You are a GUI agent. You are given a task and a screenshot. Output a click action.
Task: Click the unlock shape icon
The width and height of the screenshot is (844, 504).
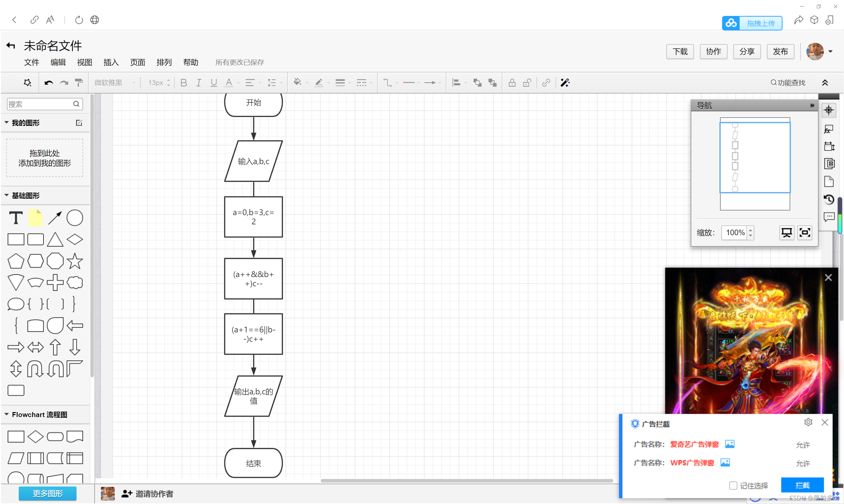coord(527,83)
